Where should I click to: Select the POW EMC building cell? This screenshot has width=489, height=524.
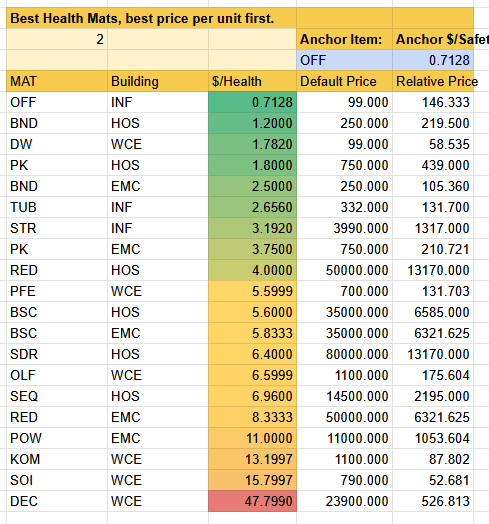pyautogui.click(x=158, y=438)
